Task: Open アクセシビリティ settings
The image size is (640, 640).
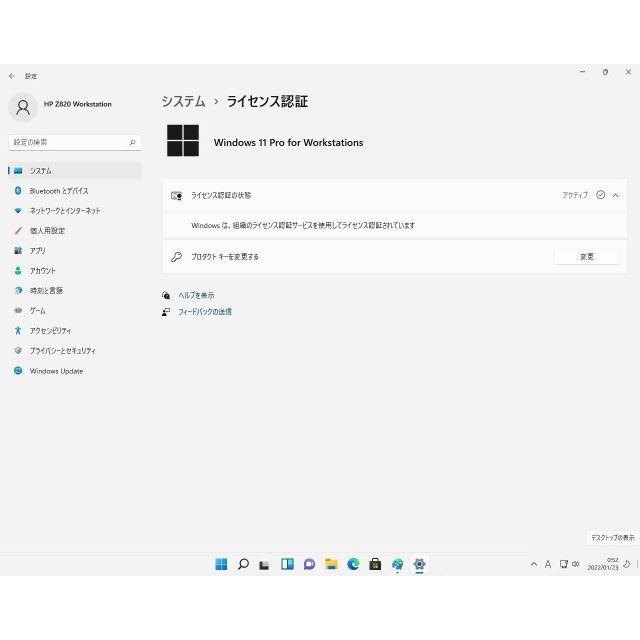Action: pos(75,331)
